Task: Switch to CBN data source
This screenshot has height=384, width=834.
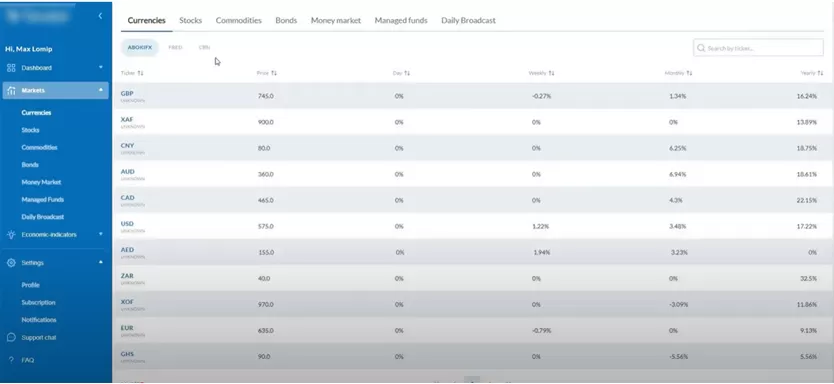Action: coord(204,47)
